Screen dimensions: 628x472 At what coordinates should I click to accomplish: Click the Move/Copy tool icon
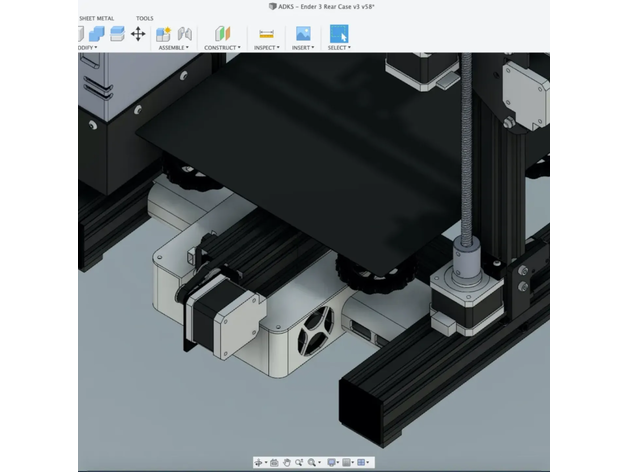click(138, 33)
